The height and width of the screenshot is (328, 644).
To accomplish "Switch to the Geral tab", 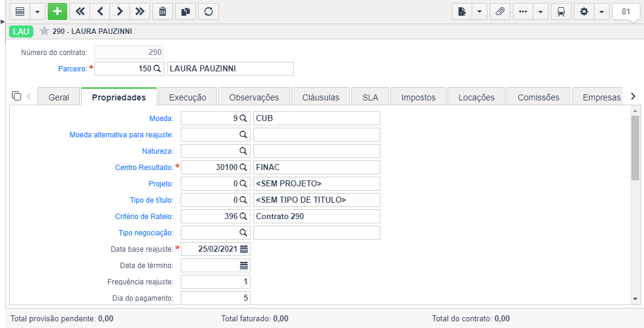I will [x=59, y=97].
